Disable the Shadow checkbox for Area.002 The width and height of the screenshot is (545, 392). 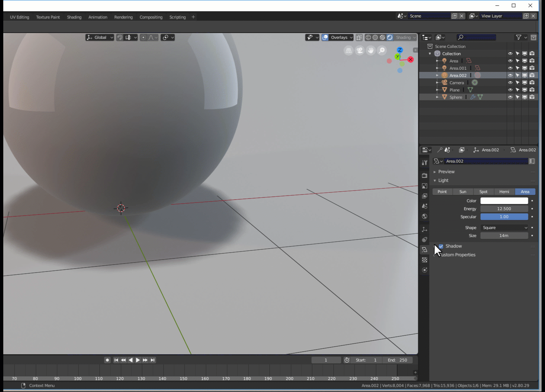point(441,246)
